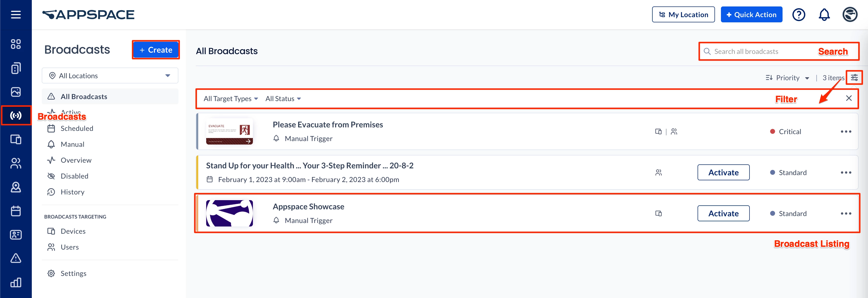Open the help question mark icon
868x298 pixels.
[x=798, y=15]
